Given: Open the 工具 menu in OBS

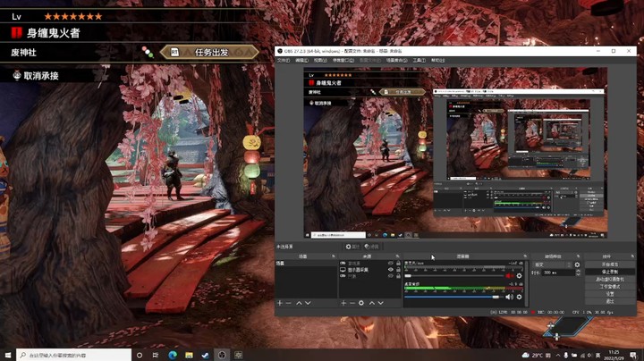Looking at the screenshot, I should coord(419,60).
